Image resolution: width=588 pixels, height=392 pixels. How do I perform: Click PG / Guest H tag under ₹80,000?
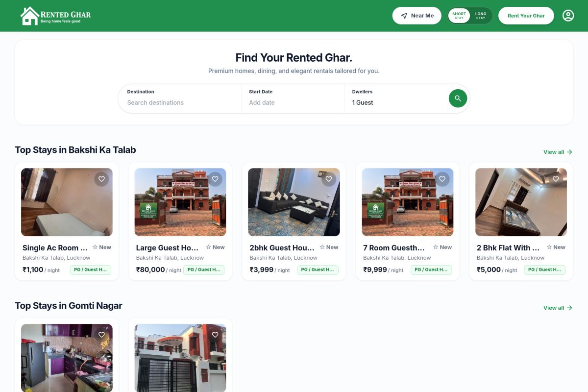(204, 269)
